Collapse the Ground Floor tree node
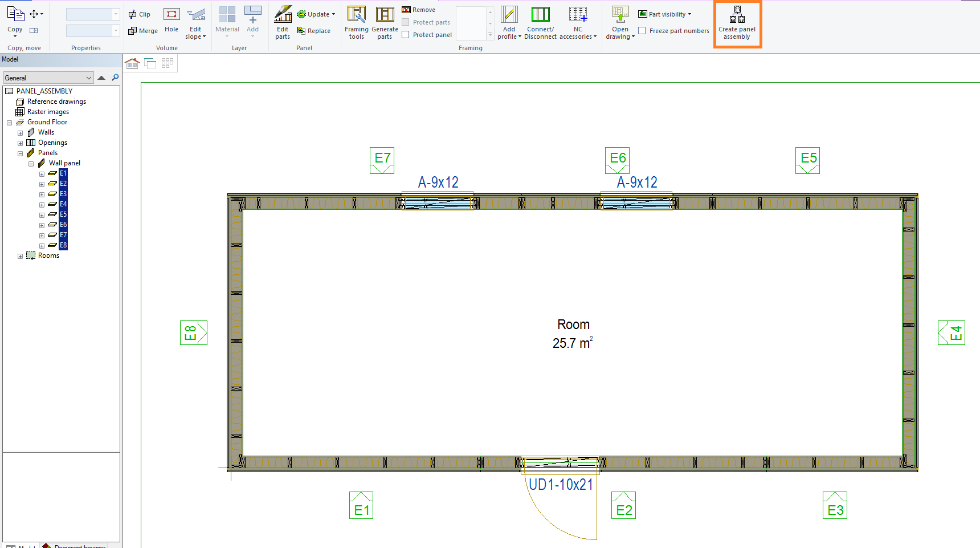The height and width of the screenshot is (548, 980). pyautogui.click(x=10, y=123)
